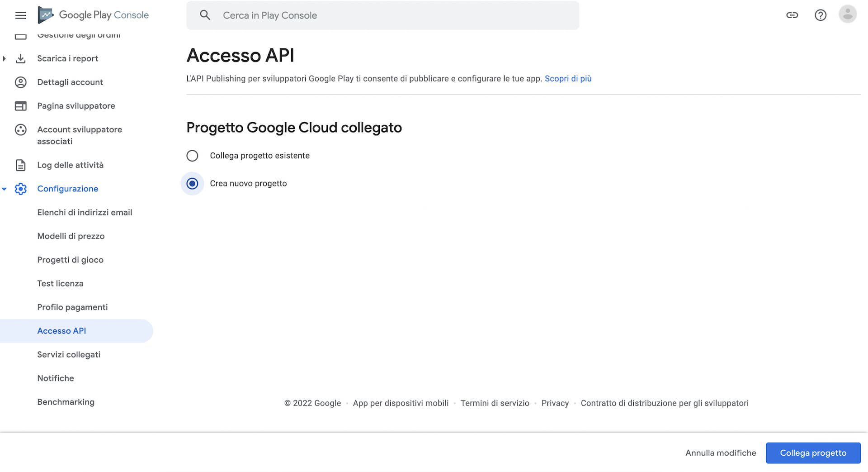Go to Profilo pagamenti menu item
The width and height of the screenshot is (868, 472).
pos(72,307)
